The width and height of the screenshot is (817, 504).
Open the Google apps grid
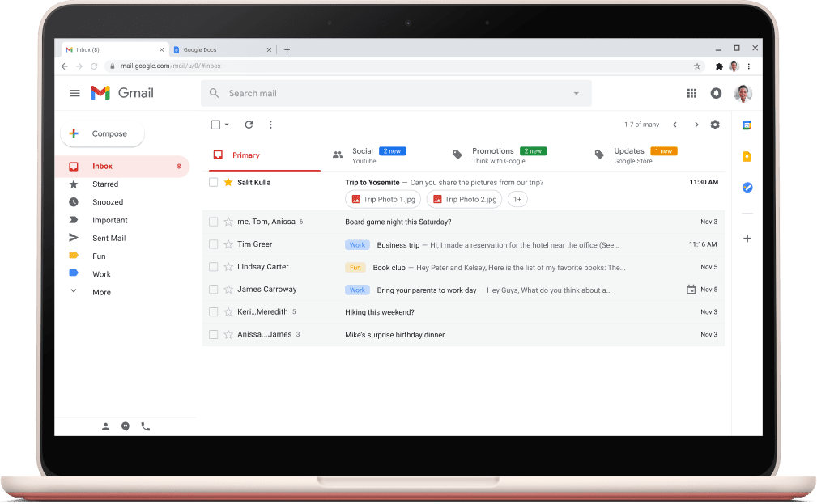tap(692, 92)
